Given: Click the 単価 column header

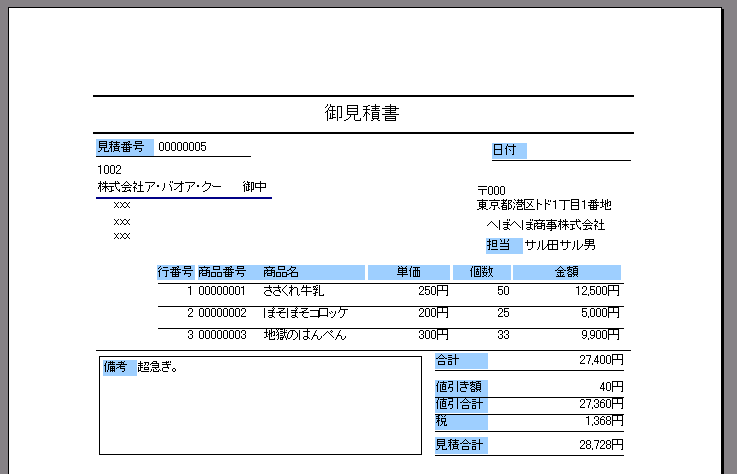Looking at the screenshot, I should (408, 272).
